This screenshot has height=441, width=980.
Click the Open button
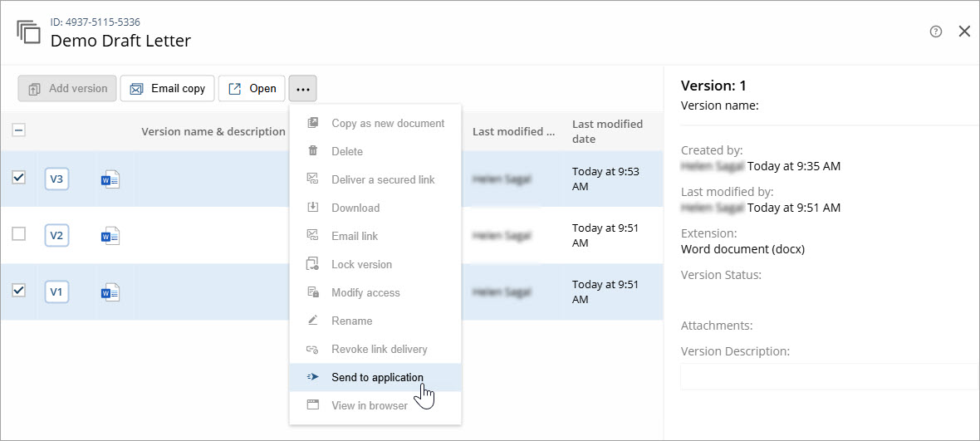pos(252,89)
